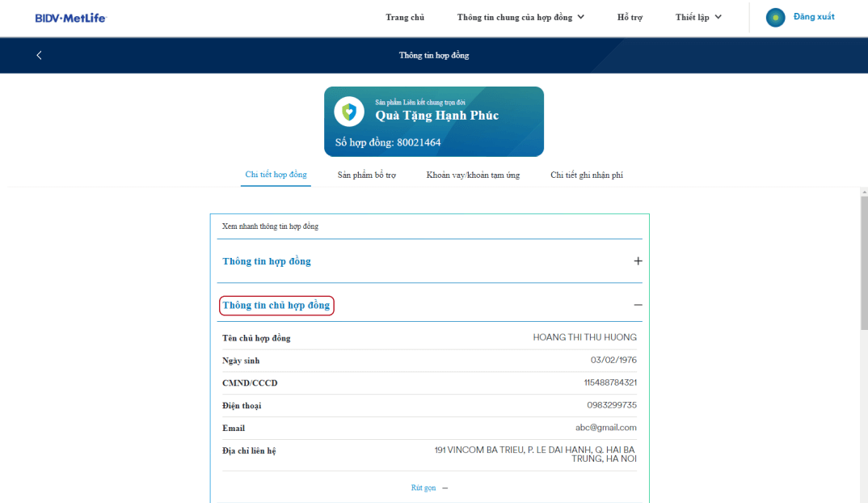Click Xem nhanh thông tin hợp đồng label
This screenshot has height=503, width=868.
point(270,226)
